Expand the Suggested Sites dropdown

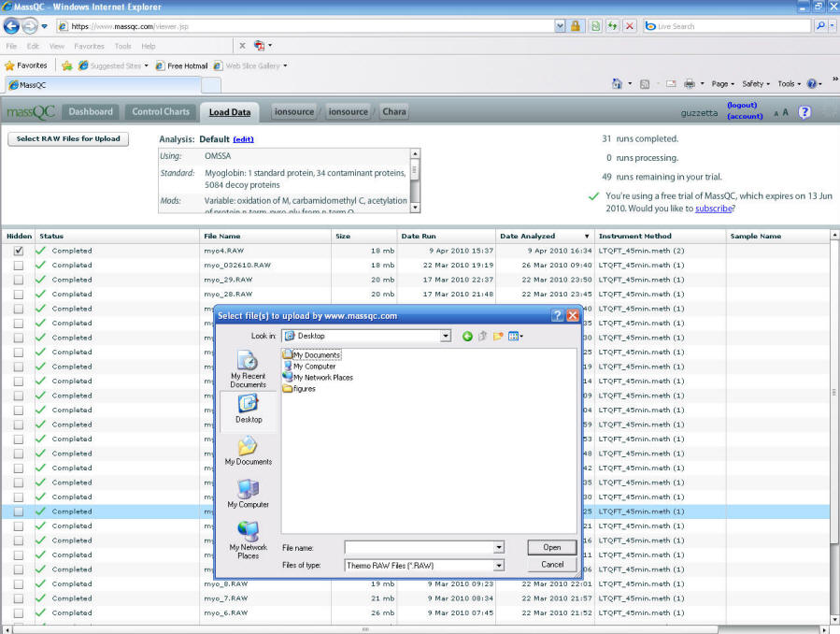[x=147, y=65]
